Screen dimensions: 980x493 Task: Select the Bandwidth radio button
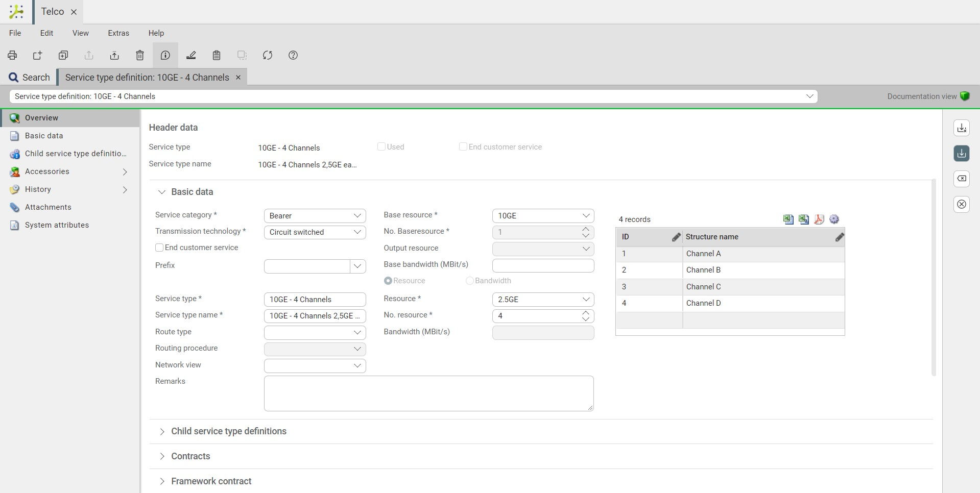pos(469,281)
